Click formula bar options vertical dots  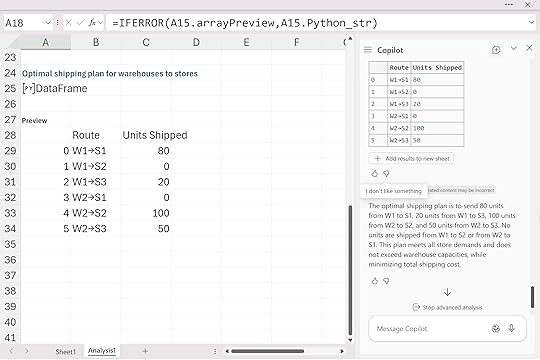tap(57, 23)
